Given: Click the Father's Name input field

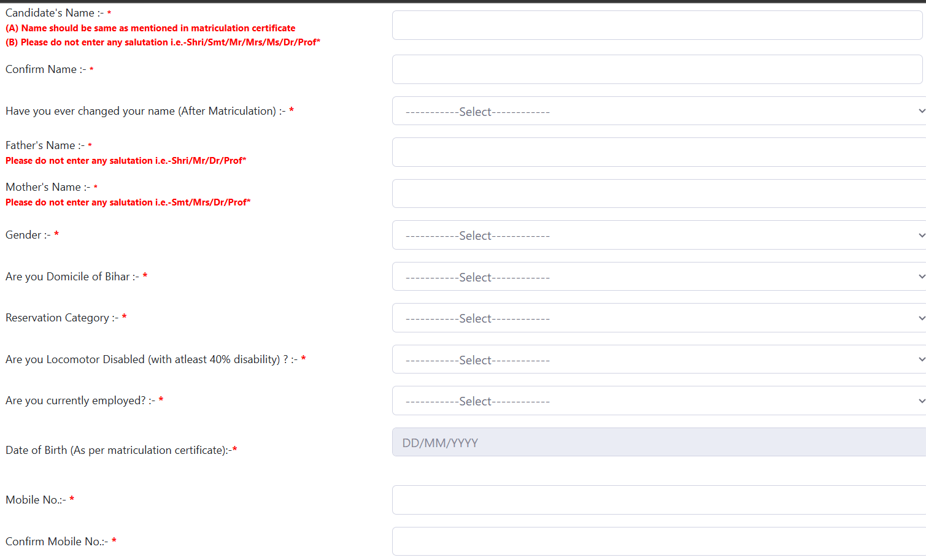Looking at the screenshot, I should 657,152.
